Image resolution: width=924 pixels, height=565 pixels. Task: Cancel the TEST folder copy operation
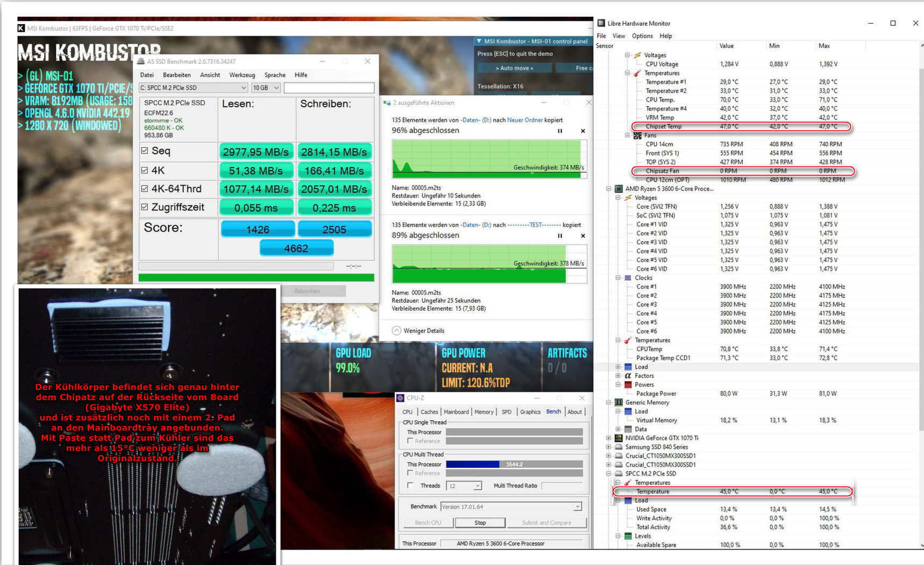[583, 236]
